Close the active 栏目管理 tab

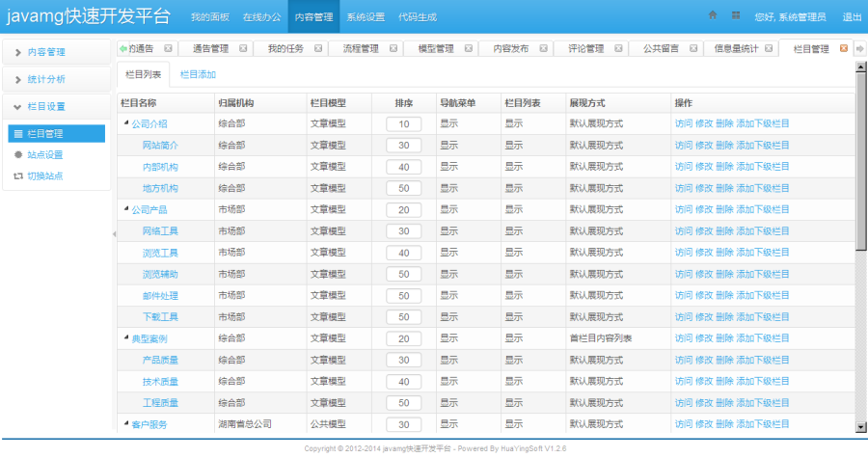(844, 48)
